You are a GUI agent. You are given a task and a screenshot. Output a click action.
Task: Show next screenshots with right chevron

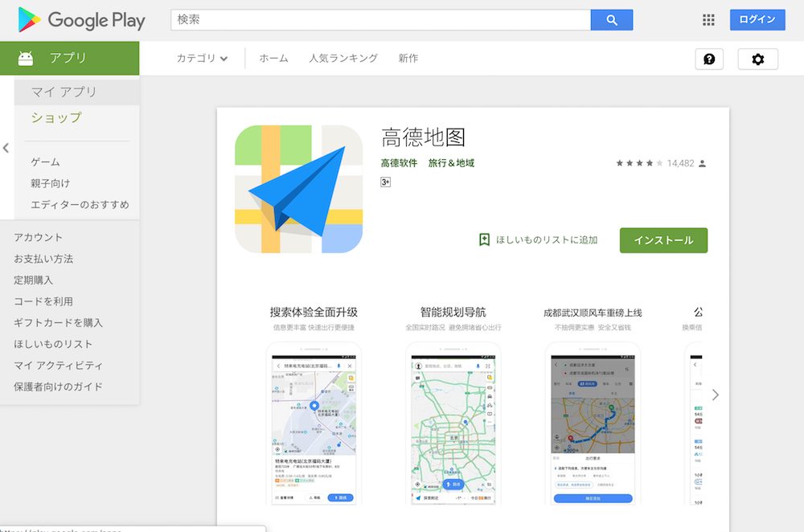point(715,395)
